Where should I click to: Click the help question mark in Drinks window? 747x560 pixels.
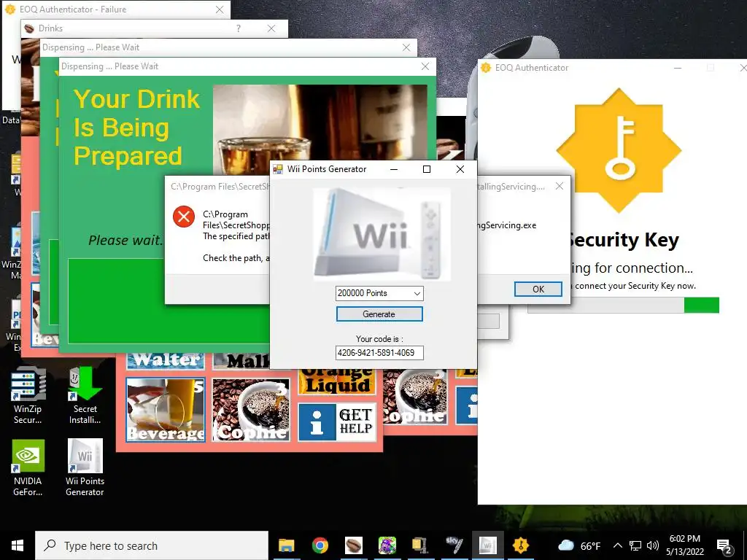point(239,28)
